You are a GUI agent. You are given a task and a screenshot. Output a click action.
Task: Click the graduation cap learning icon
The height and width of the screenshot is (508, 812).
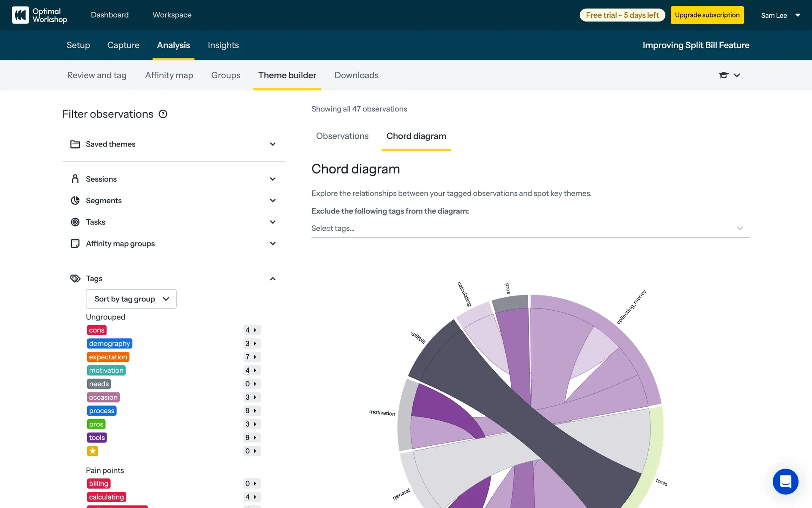724,75
